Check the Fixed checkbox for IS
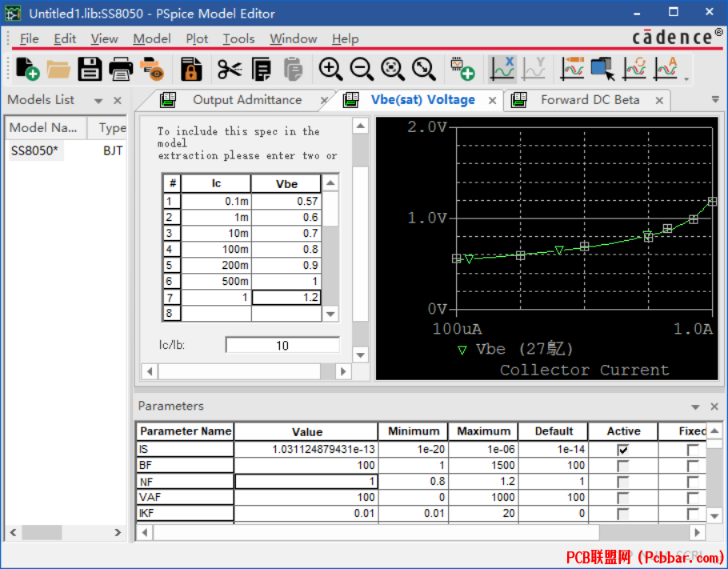 pos(693,450)
